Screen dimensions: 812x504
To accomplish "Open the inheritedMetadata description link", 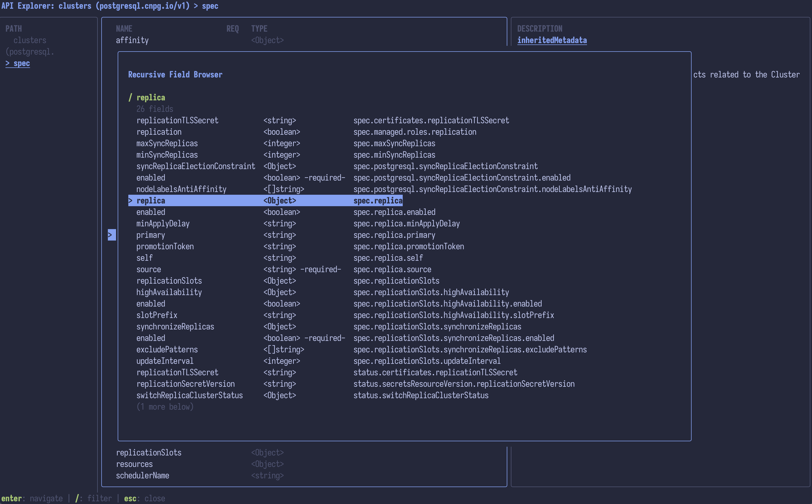I will pyautogui.click(x=552, y=40).
